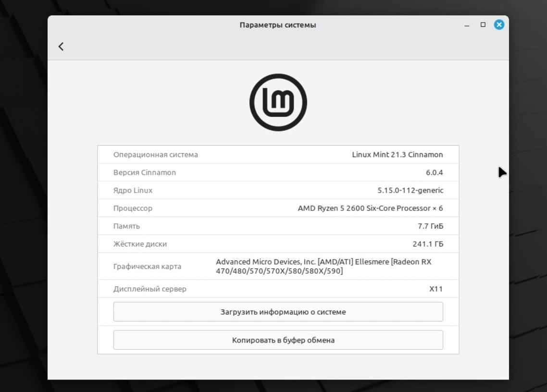Click Копировать в буфер обмена button
547x392 pixels.
278,340
